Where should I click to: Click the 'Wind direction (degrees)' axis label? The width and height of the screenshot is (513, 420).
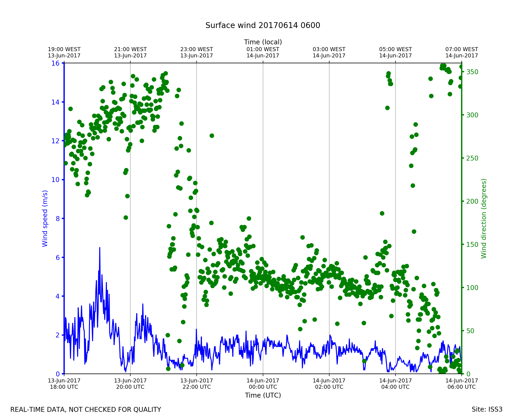484,218
